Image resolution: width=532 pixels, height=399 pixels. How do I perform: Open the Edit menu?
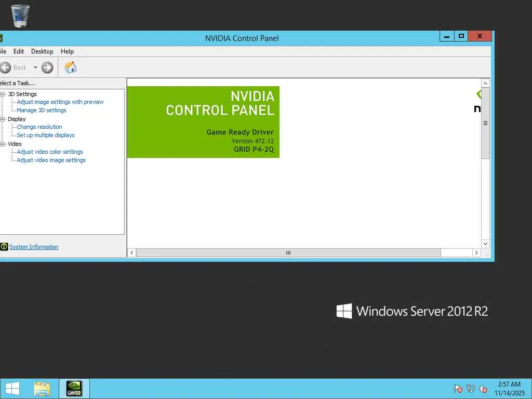(19, 51)
